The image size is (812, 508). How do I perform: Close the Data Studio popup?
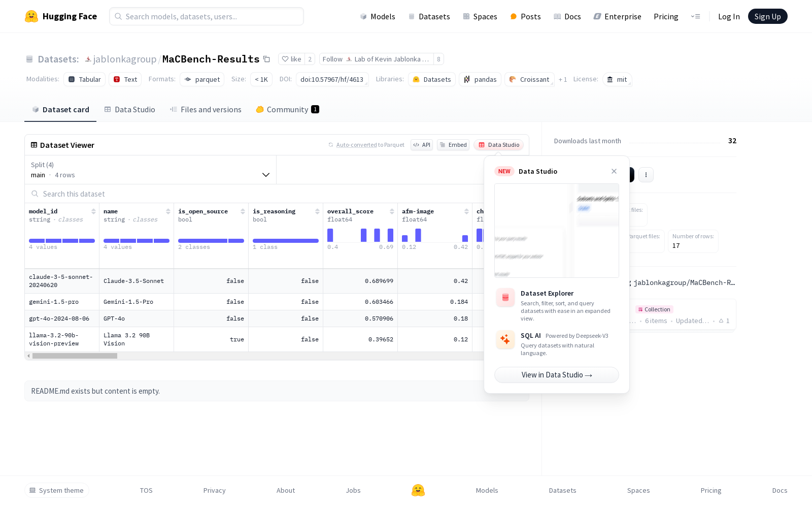click(x=614, y=171)
